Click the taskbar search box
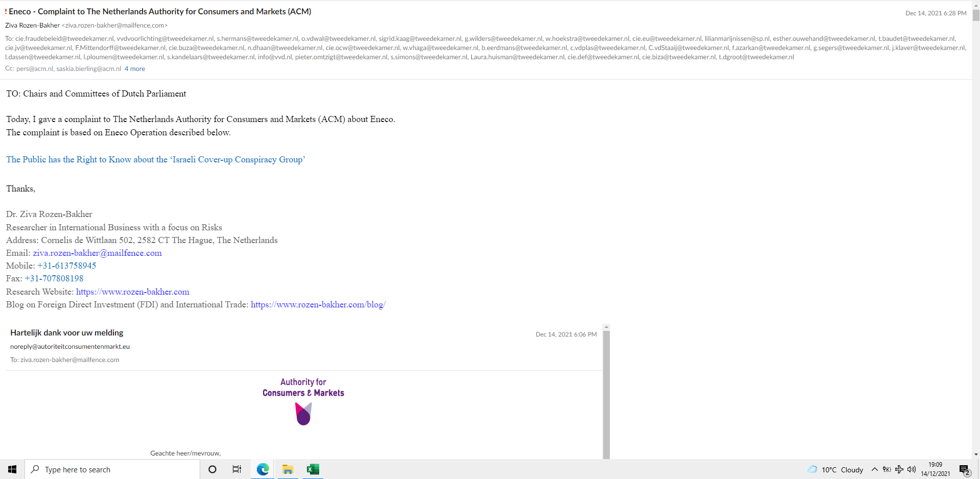The image size is (980, 479). (112, 469)
